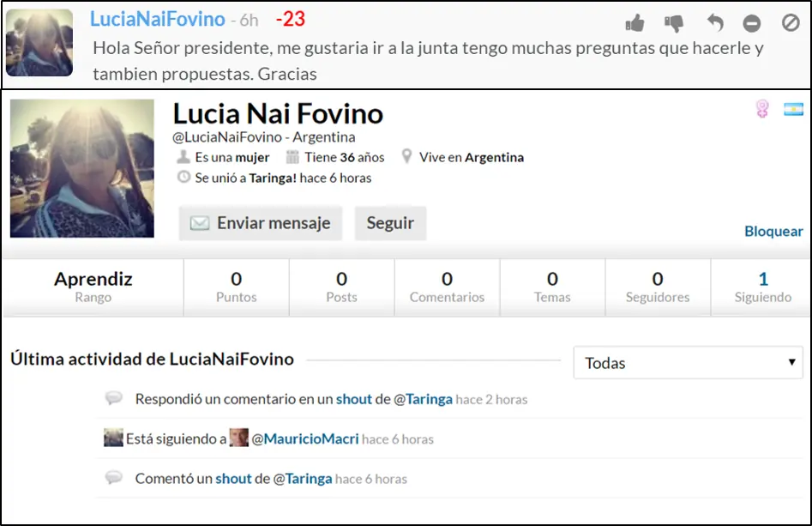Open LuciaNaiFovino username link in comment
The height and width of the screenshot is (526, 812).
[x=158, y=19]
